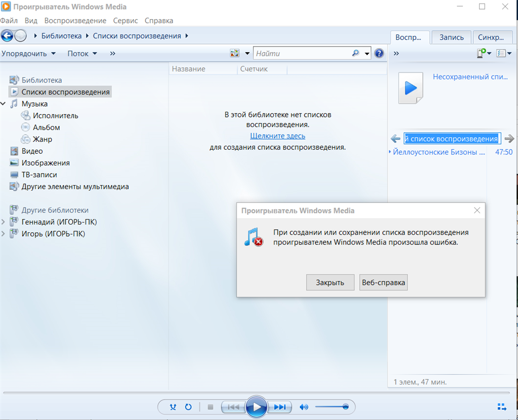Select the Йеллоустонские Бизоны playlist item
Image resolution: width=518 pixels, height=420 pixels.
coord(451,152)
